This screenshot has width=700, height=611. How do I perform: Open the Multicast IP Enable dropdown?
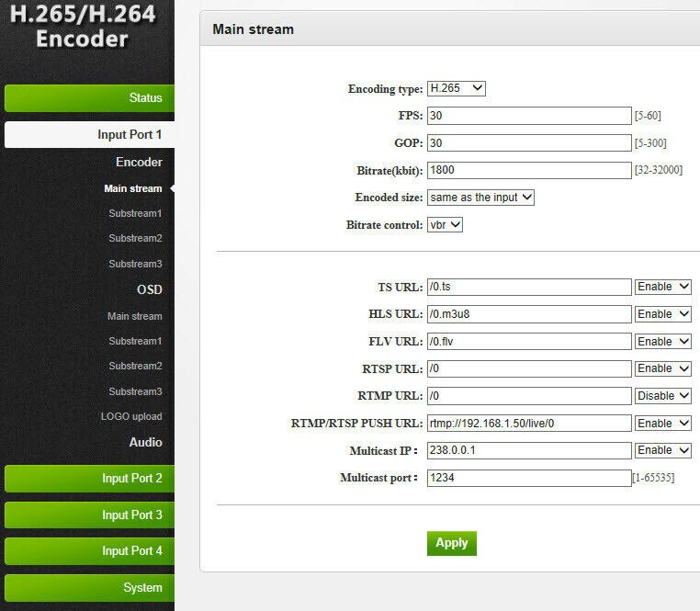[x=663, y=450]
